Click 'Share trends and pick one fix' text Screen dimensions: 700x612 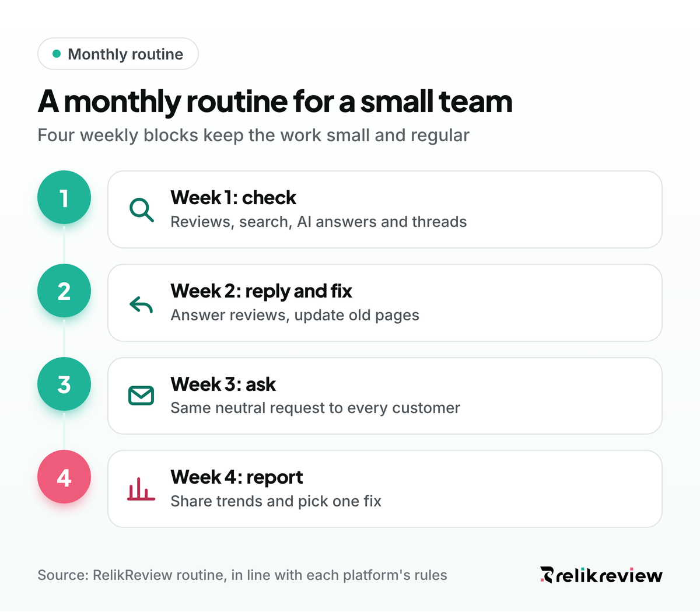pyautogui.click(x=276, y=501)
